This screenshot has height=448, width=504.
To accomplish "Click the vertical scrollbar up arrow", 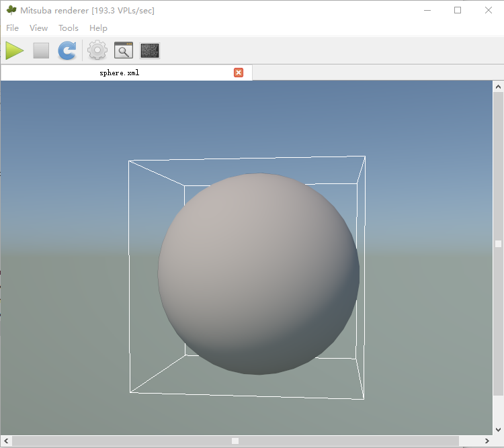I will [x=498, y=87].
